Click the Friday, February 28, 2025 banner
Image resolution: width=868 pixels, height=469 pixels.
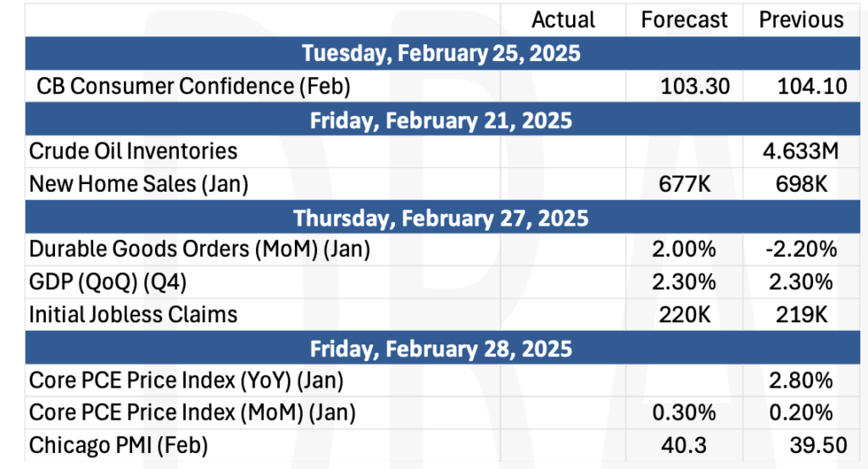coord(442,348)
